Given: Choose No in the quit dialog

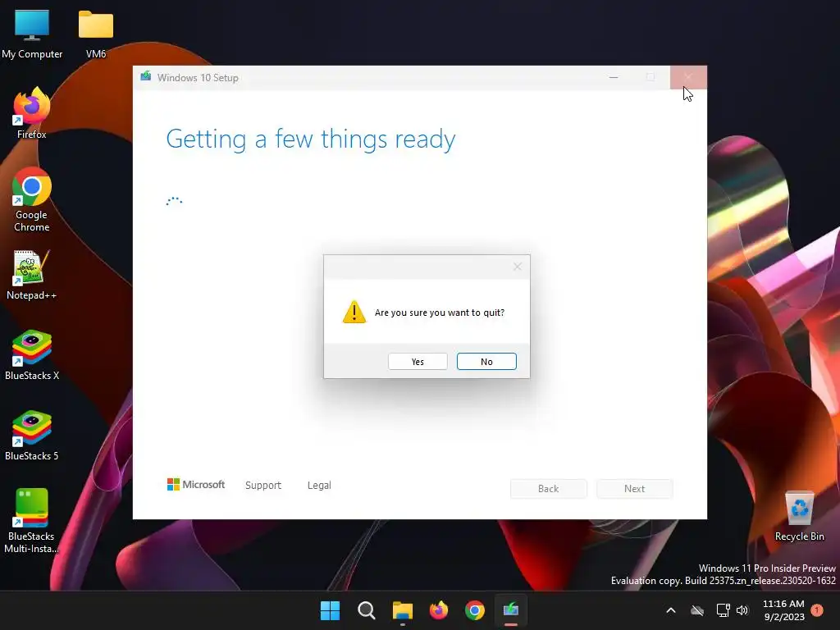Looking at the screenshot, I should 486,362.
